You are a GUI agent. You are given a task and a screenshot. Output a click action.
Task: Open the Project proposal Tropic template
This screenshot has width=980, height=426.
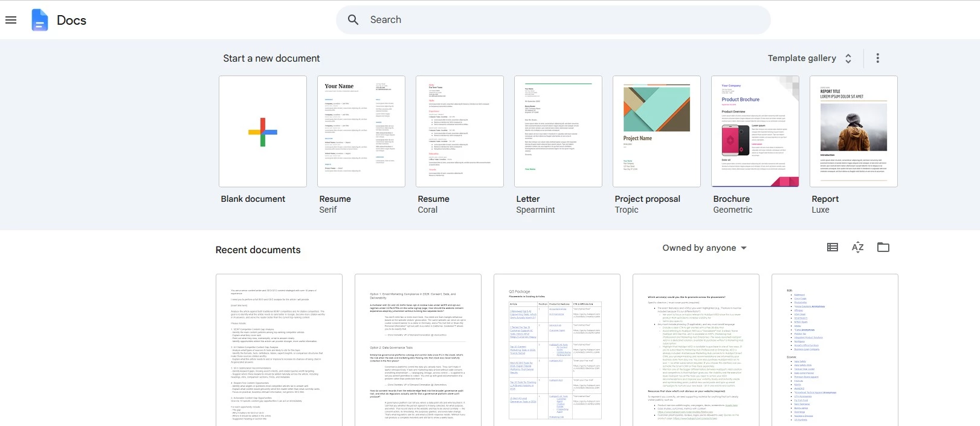(x=657, y=131)
